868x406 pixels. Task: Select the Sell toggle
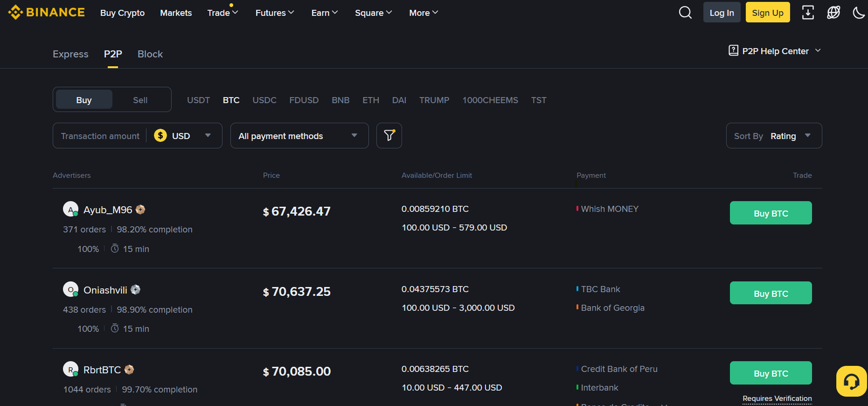140,100
